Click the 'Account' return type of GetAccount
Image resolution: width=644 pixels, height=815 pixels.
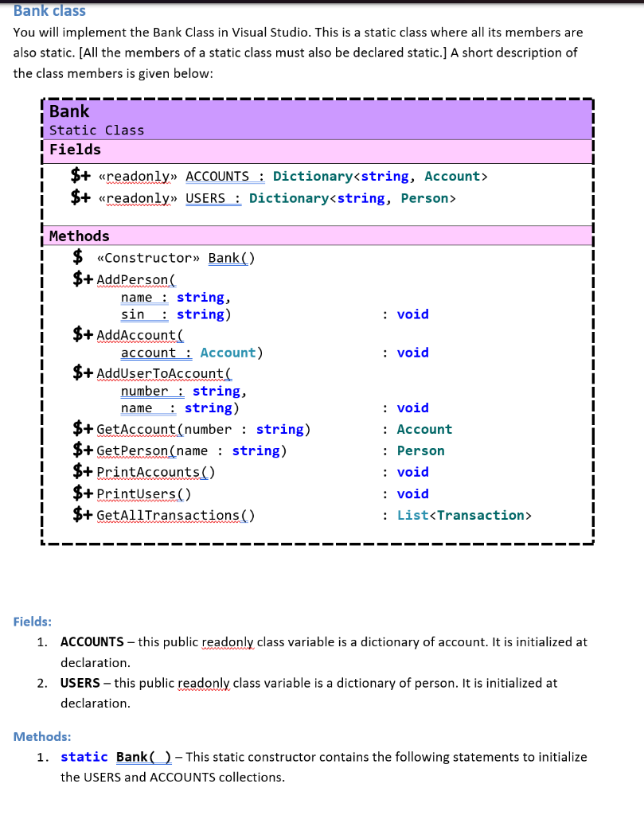click(x=424, y=429)
